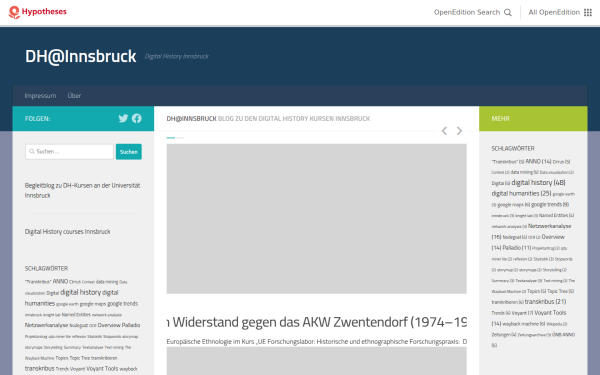
Task: Click digital history tag in left sidebar
Action: pos(80,292)
